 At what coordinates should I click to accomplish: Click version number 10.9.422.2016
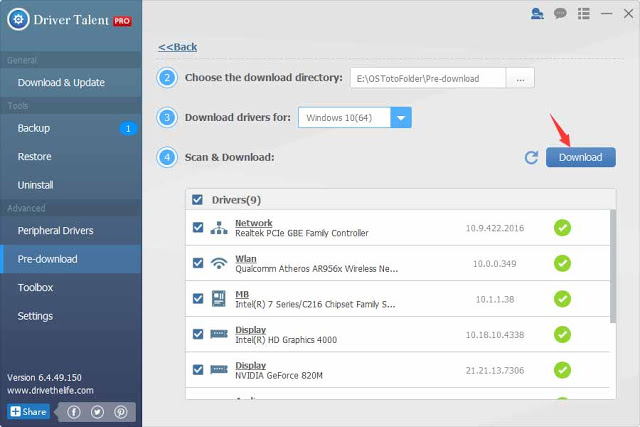[x=495, y=228]
